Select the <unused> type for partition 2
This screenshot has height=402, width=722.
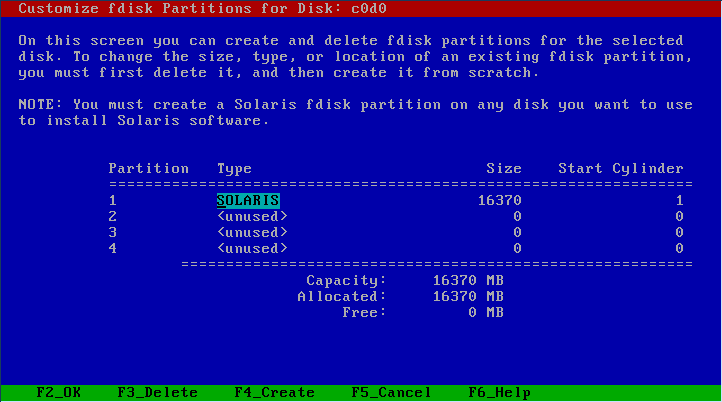point(252,216)
